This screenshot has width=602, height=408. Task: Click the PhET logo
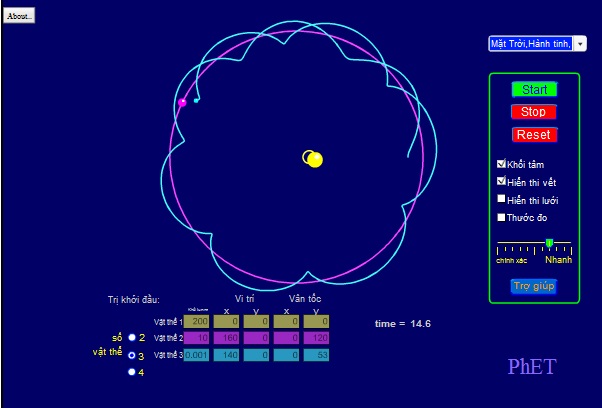point(530,367)
